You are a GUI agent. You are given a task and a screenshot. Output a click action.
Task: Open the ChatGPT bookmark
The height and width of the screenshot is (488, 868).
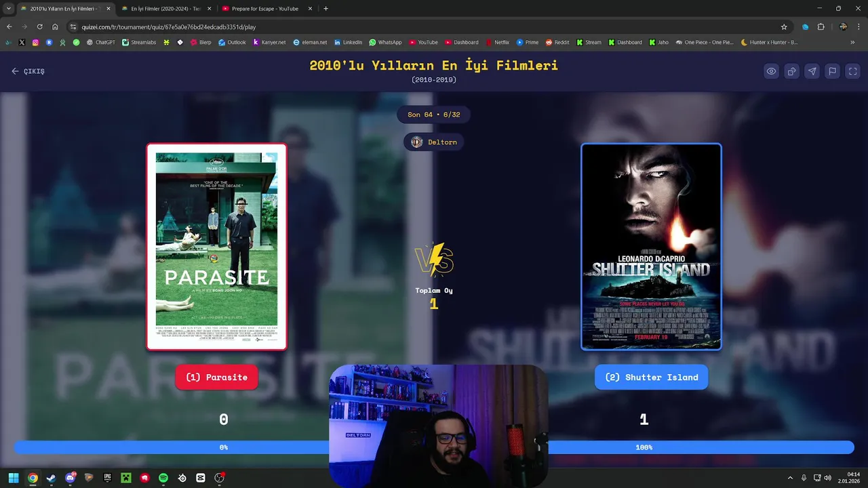[x=101, y=42]
